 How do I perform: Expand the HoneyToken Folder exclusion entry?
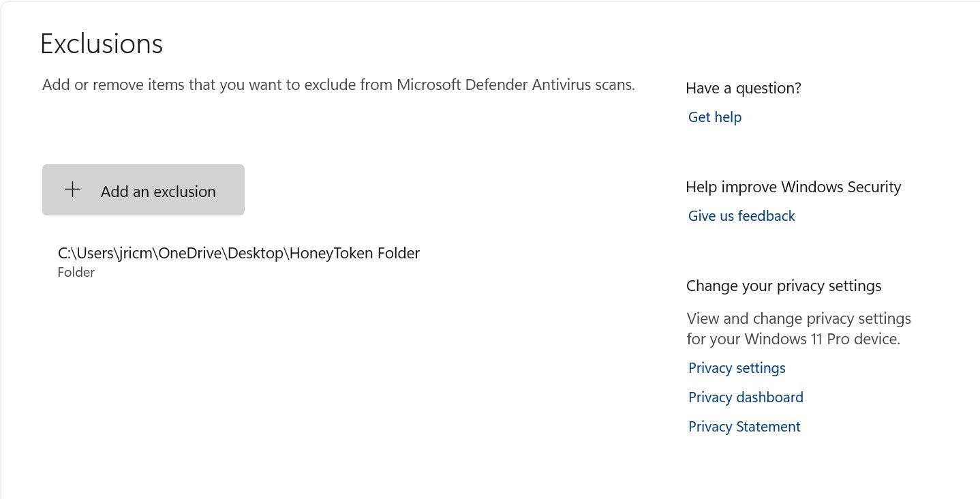239,261
